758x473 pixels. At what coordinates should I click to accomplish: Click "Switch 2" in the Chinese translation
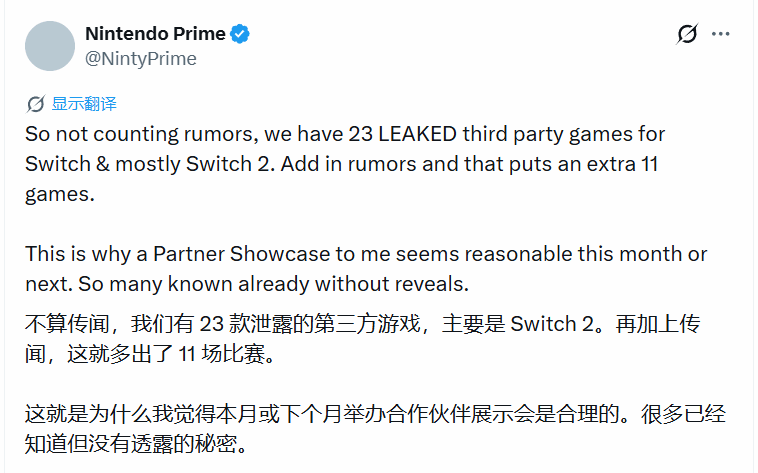coord(545,323)
